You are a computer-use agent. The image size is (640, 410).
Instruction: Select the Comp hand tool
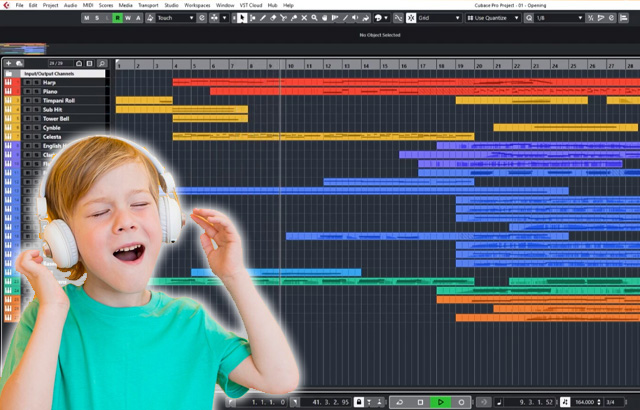[x=324, y=18]
